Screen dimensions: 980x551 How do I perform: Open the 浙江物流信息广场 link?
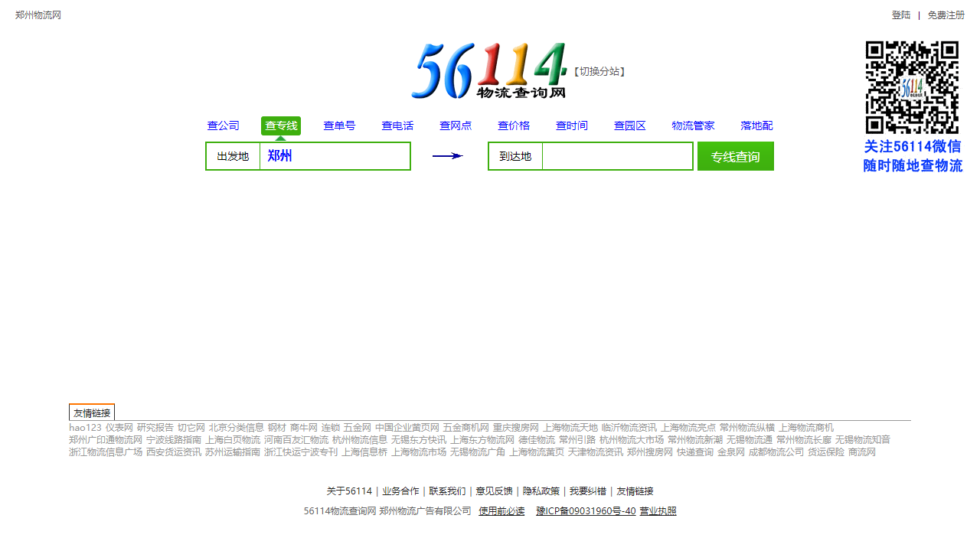[106, 452]
